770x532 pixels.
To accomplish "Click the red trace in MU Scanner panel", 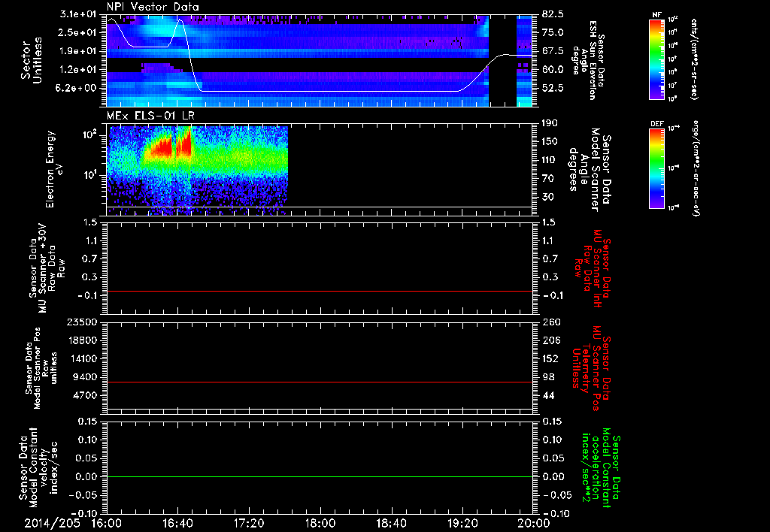I will 320,291.
